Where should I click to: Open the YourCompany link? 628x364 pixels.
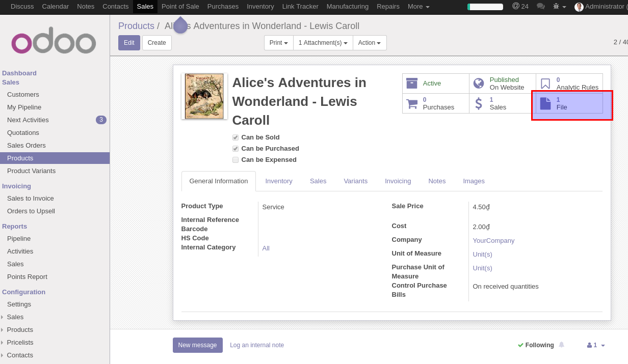click(x=493, y=241)
